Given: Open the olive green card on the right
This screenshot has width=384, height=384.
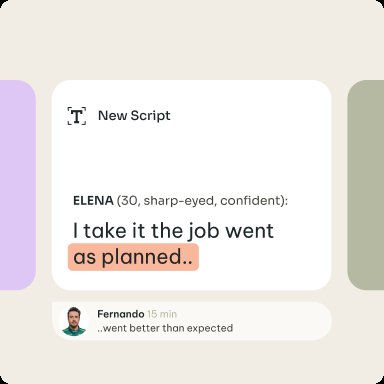Looking at the screenshot, I should pyautogui.click(x=366, y=185).
